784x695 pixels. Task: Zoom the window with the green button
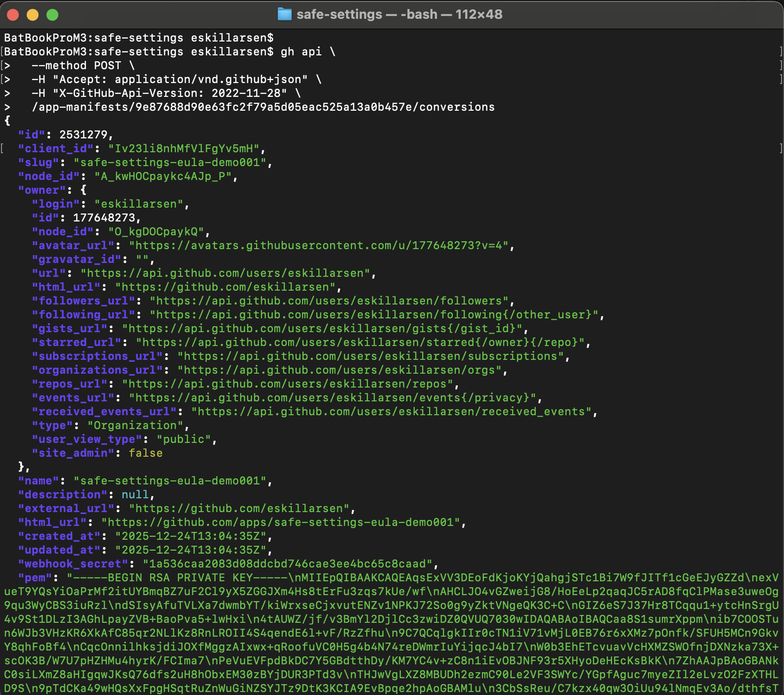click(x=52, y=15)
